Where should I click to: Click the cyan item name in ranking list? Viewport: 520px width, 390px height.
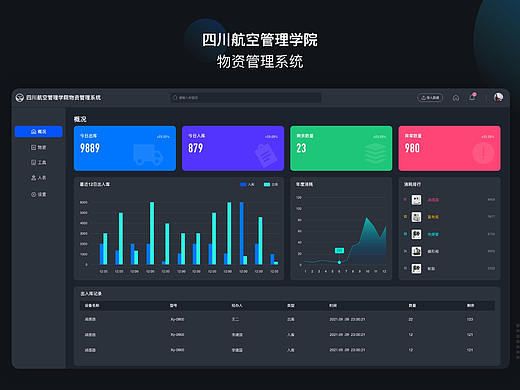pos(433,234)
